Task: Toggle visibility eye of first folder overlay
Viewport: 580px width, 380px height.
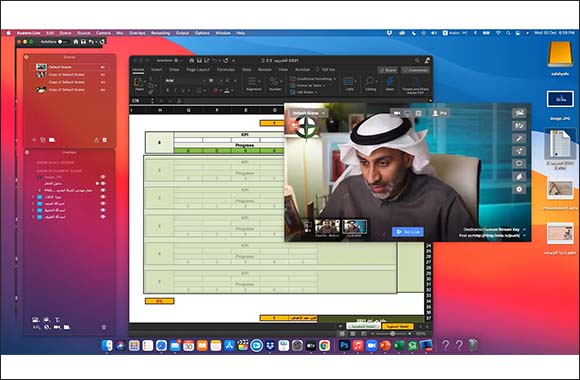Action: coord(103,197)
